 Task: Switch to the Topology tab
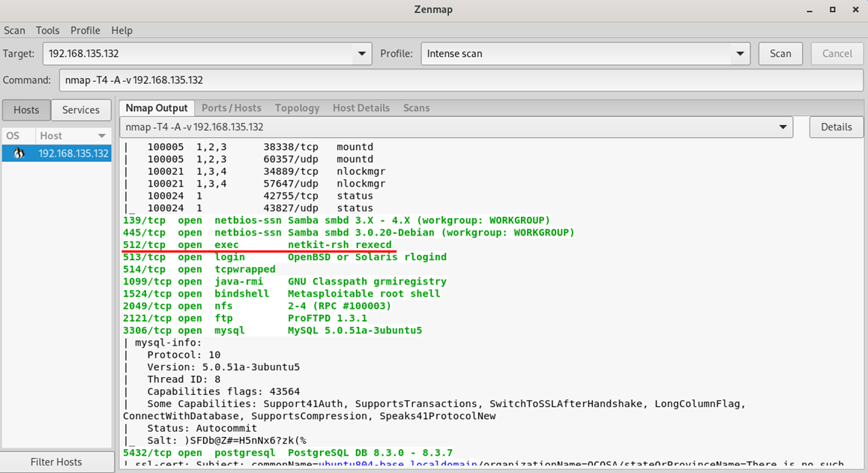(298, 108)
